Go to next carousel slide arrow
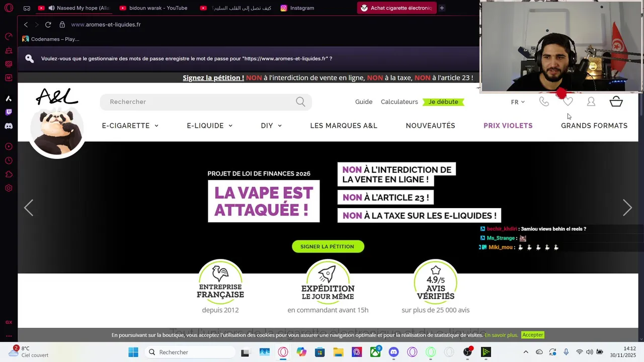The width and height of the screenshot is (644, 362). coord(627,208)
